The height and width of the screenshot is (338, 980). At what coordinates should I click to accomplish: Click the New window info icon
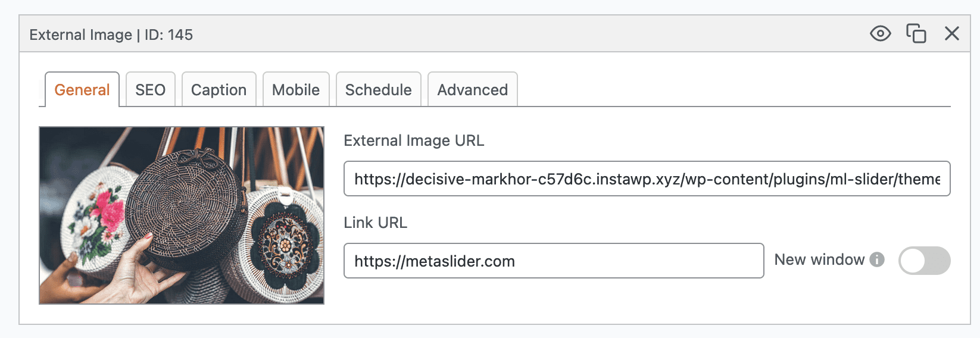click(x=877, y=260)
